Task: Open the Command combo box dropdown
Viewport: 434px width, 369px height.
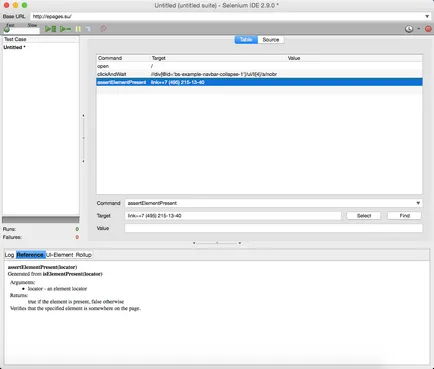Action: point(418,203)
